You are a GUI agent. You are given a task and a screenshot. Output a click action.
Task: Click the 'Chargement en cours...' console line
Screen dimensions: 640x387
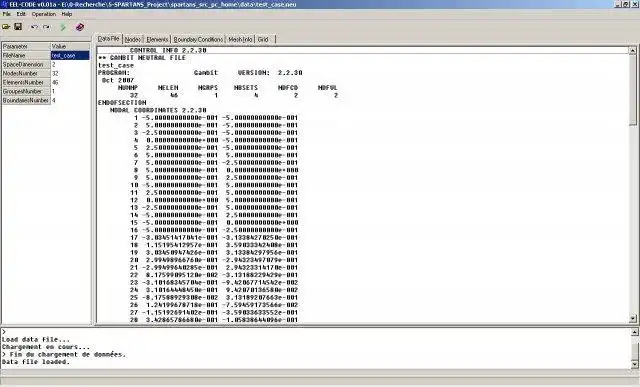[x=46, y=347]
